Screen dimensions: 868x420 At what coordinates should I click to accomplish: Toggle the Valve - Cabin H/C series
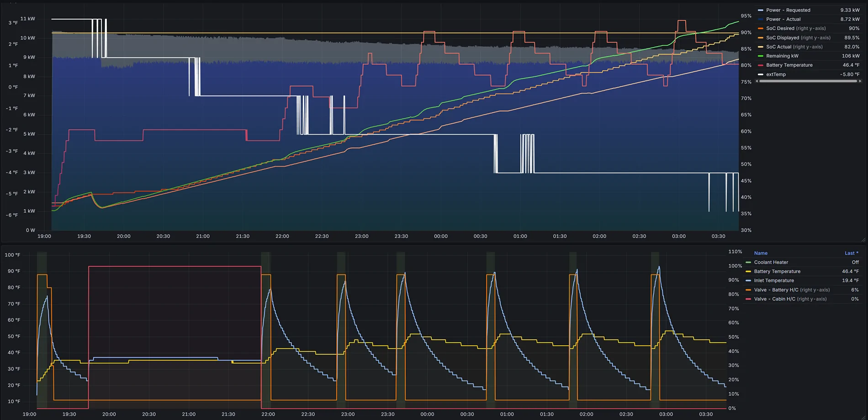(x=774, y=299)
